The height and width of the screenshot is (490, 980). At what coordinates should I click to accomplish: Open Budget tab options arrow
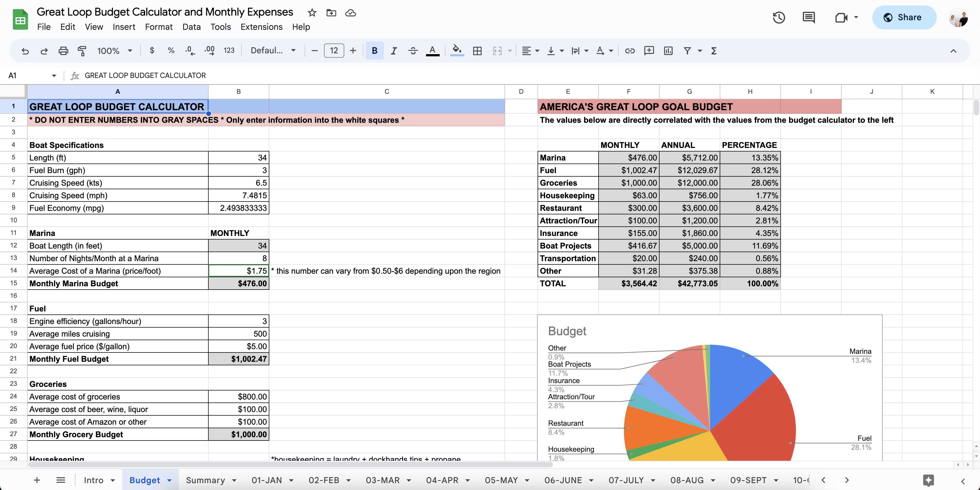[x=169, y=480]
